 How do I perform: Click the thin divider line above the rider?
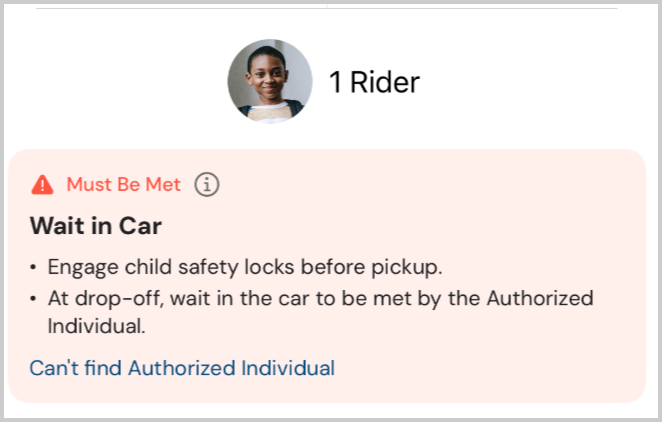coord(327,8)
